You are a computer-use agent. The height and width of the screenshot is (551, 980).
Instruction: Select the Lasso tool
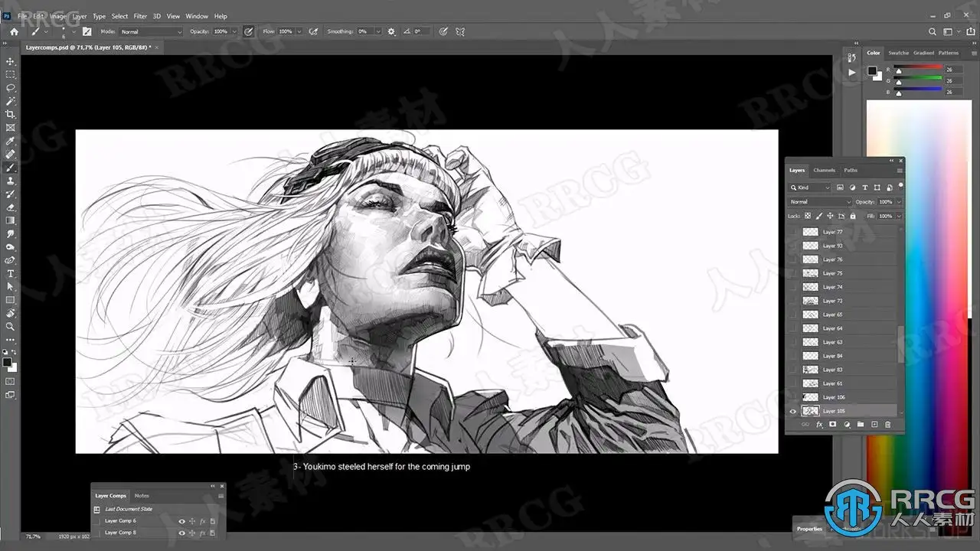click(10, 88)
